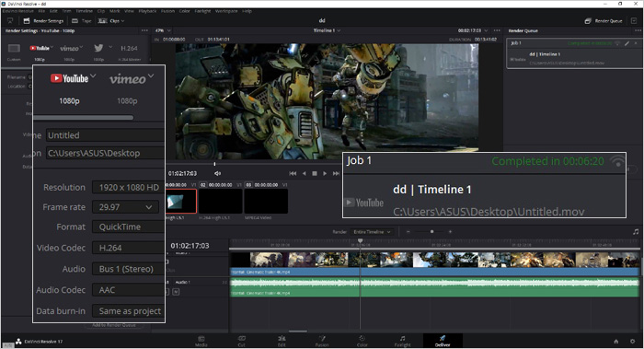Toggle the audio music-note icon above timeline
Screen dimensions: 644x349
pyautogui.click(x=636, y=232)
